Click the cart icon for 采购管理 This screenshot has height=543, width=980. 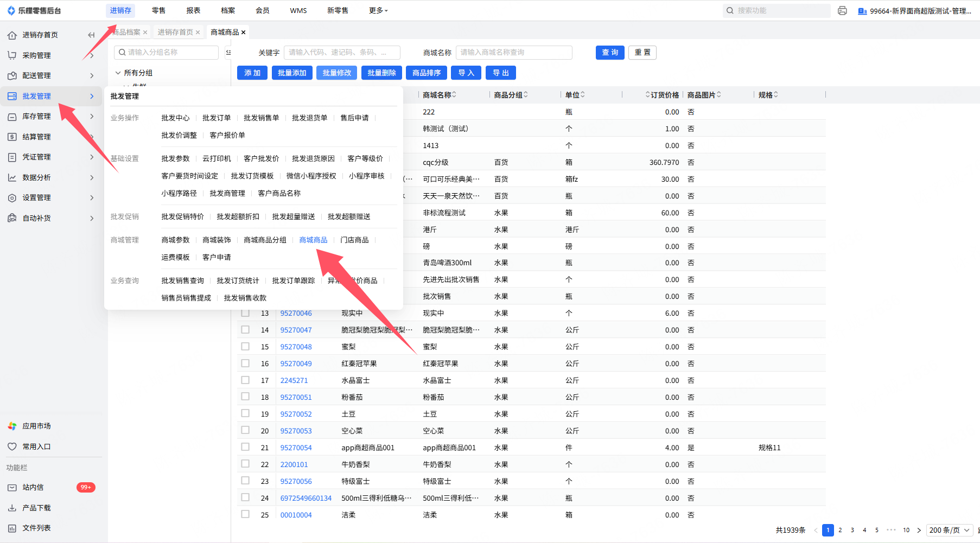pyautogui.click(x=12, y=55)
